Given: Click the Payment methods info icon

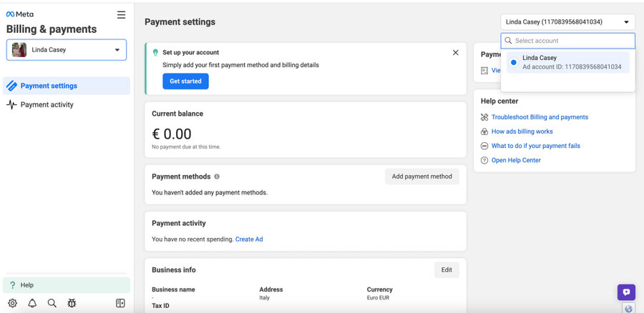Looking at the screenshot, I should pos(217,177).
